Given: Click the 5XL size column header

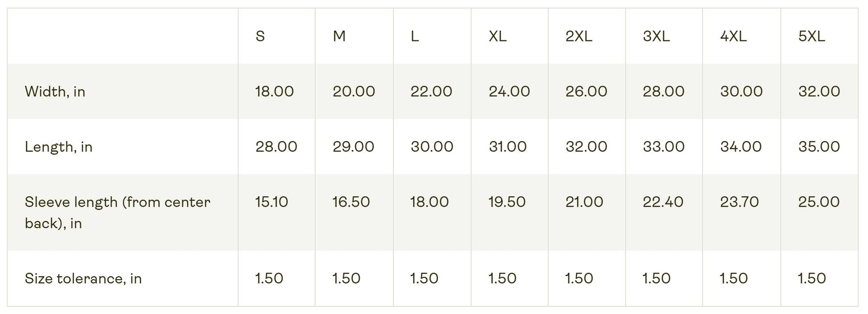Looking at the screenshot, I should pyautogui.click(x=811, y=36).
